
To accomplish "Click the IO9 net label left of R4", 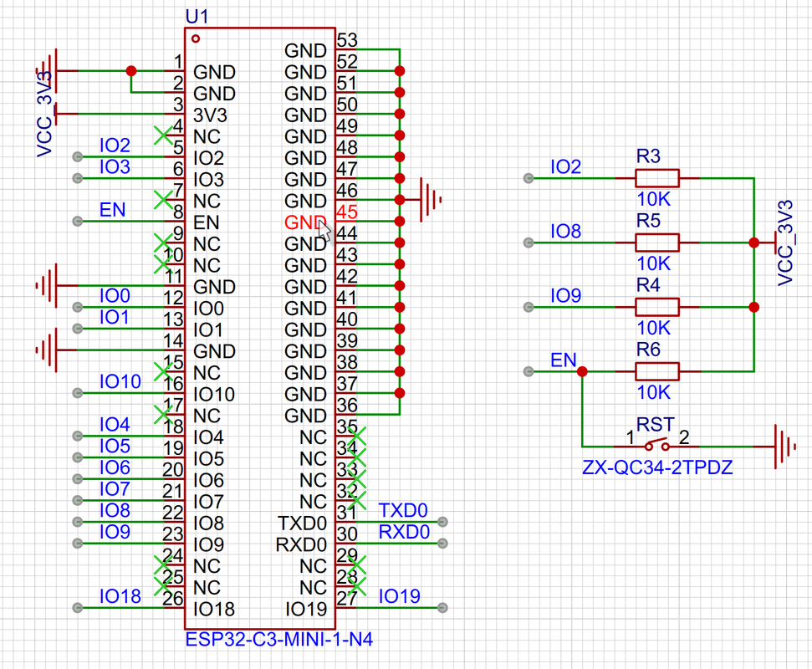I will tap(565, 296).
